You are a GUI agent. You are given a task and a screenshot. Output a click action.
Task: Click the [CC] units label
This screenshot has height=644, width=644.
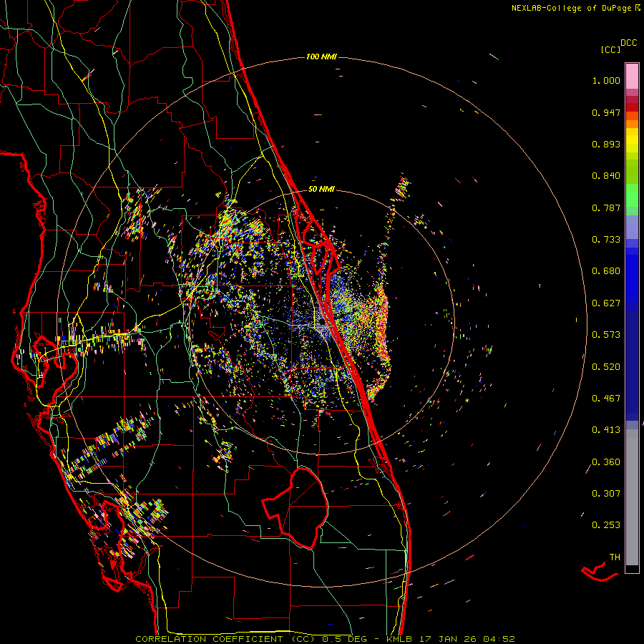click(610, 49)
